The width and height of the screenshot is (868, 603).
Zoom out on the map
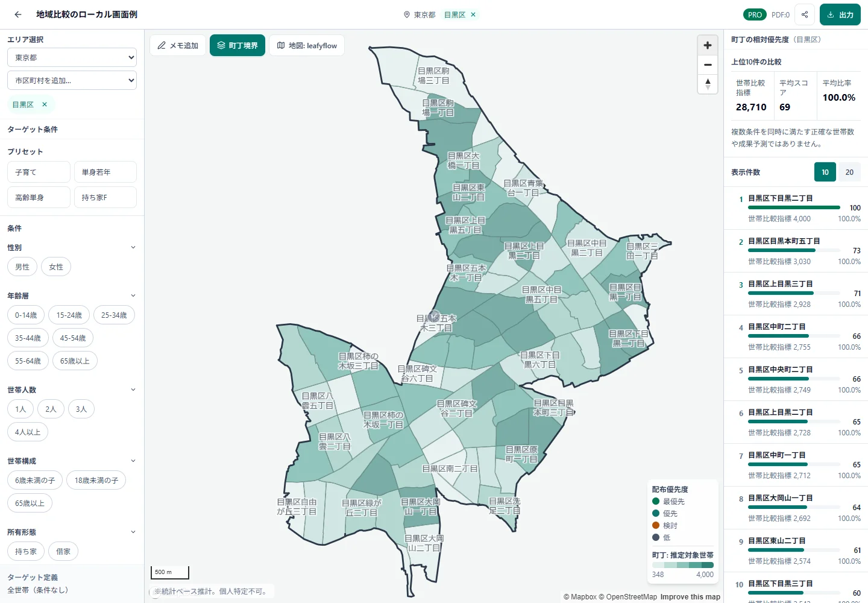click(x=708, y=65)
